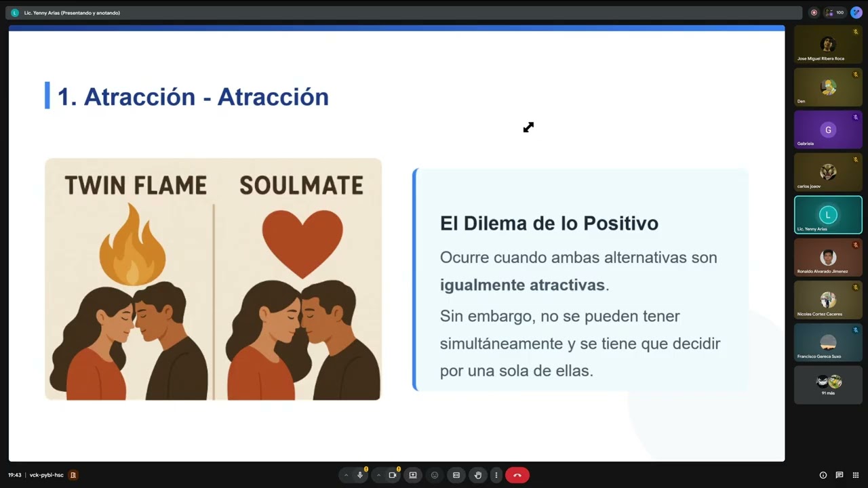Select Lic. Yenny Arias highlighted tile

[828, 215]
